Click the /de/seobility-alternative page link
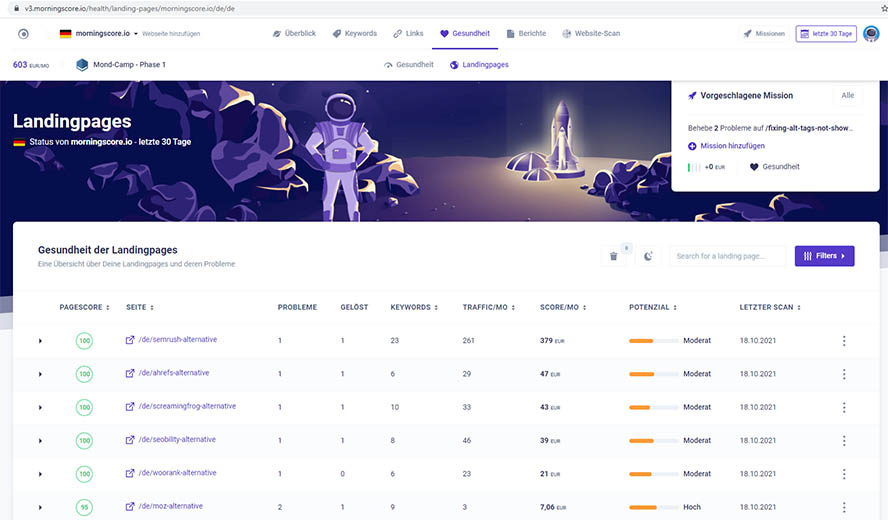 (x=177, y=440)
